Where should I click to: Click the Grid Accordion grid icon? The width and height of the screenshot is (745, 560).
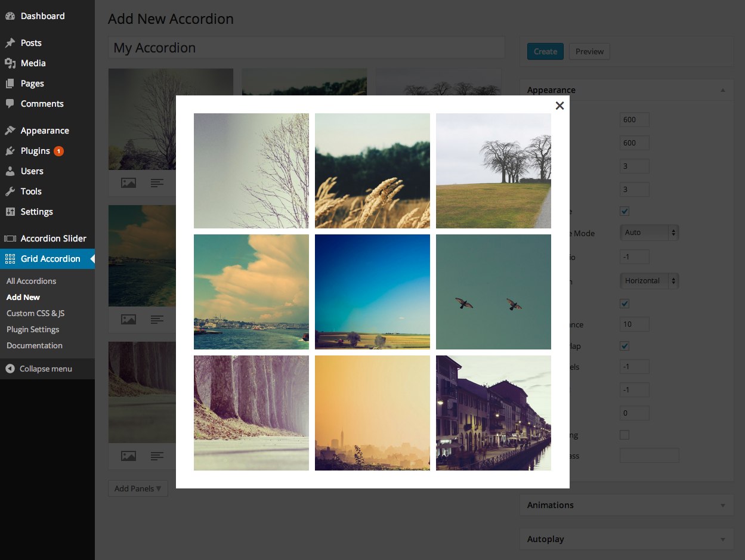point(10,259)
